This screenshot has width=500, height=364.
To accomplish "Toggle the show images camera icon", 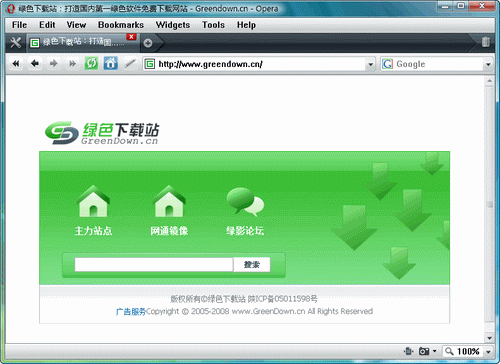I will tap(424, 351).
